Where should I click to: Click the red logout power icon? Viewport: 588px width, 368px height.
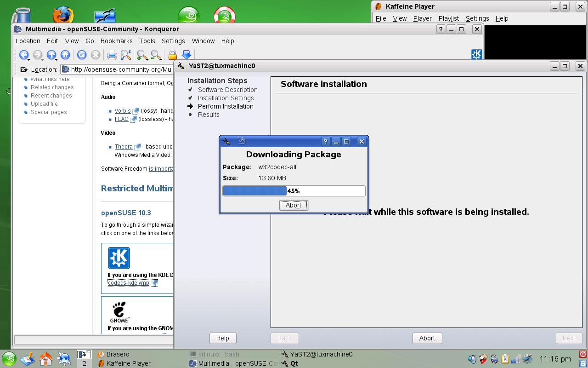pyautogui.click(x=583, y=354)
